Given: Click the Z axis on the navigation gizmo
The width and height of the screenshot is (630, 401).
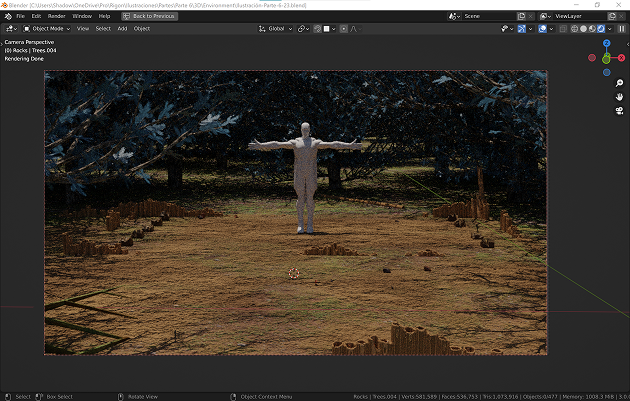Looking at the screenshot, I should tap(606, 45).
